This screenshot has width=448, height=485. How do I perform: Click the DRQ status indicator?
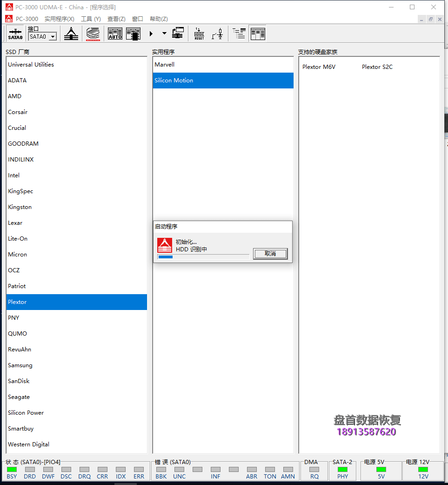click(84, 469)
